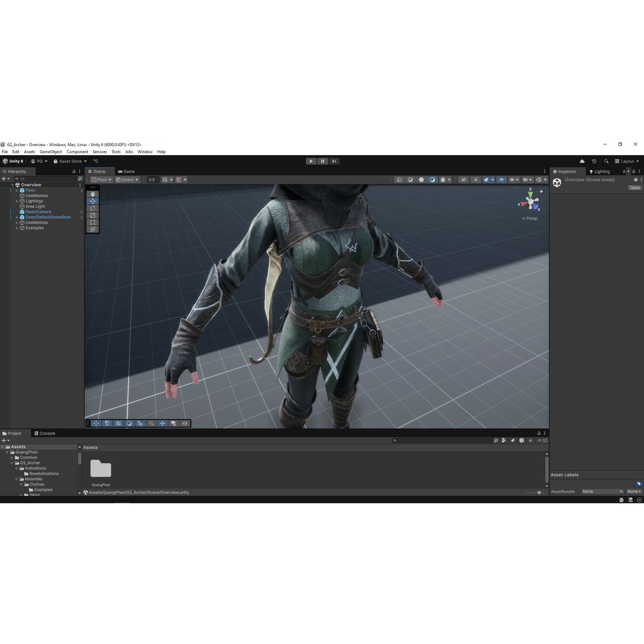
Task: Click the Project panel vertical scrollbar
Action: pos(547,469)
